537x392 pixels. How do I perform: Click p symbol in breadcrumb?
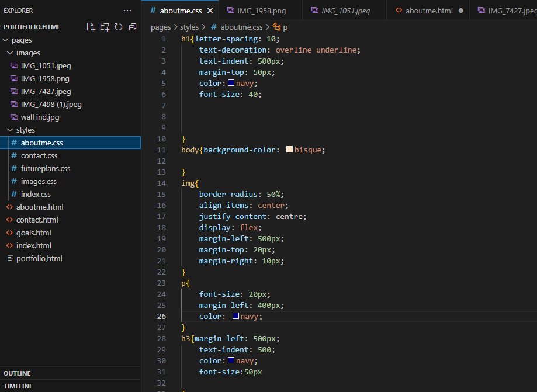coord(285,27)
